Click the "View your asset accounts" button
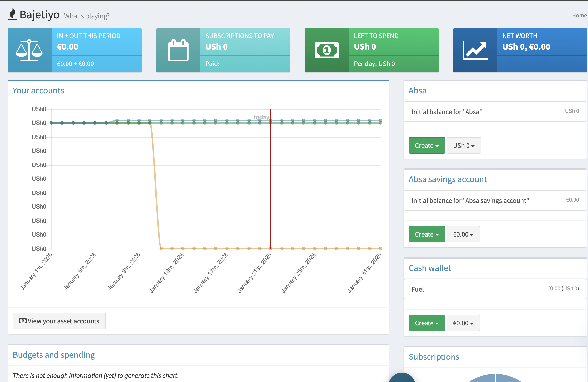The width and height of the screenshot is (588, 382). pos(59,321)
